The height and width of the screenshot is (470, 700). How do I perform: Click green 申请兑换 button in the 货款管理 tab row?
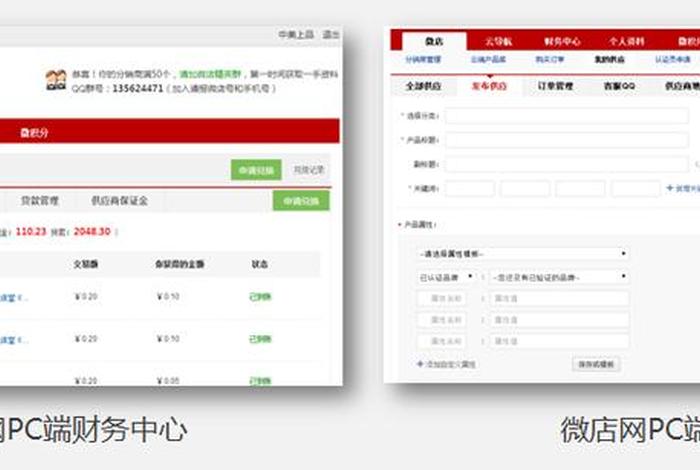coord(301,200)
